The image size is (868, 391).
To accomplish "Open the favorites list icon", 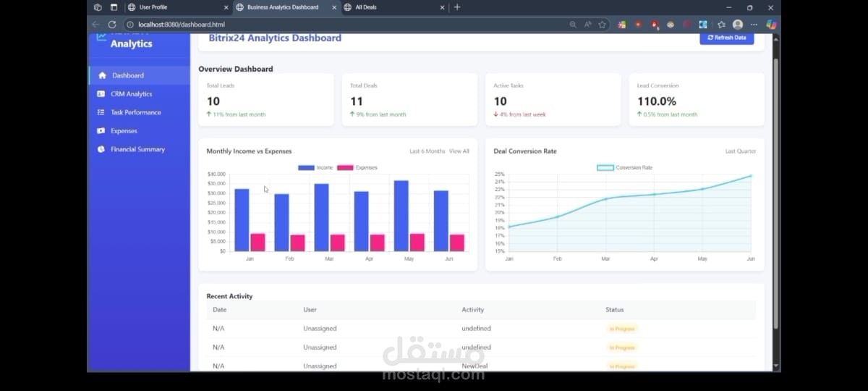I will tap(721, 25).
